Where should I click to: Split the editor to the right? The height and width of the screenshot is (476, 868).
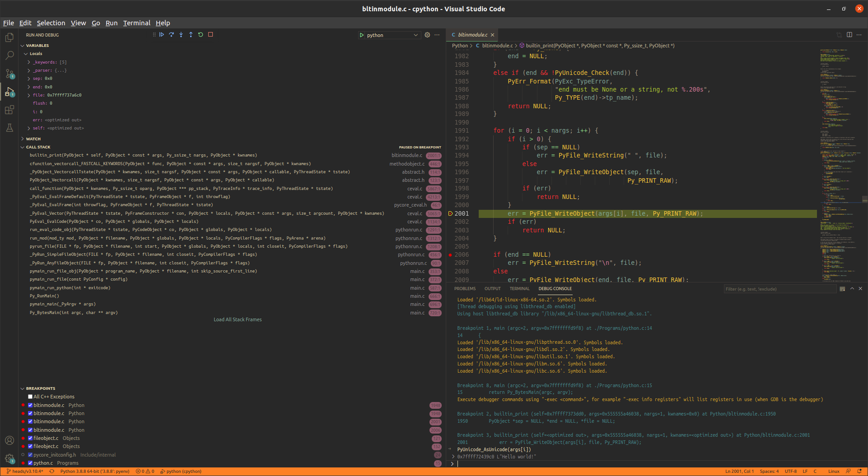pos(849,35)
